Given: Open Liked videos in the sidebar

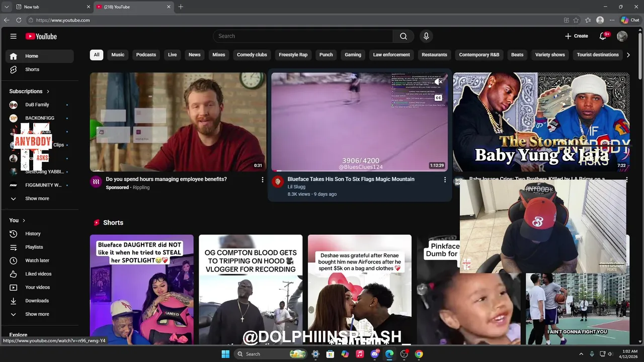Looking at the screenshot, I should (39, 274).
